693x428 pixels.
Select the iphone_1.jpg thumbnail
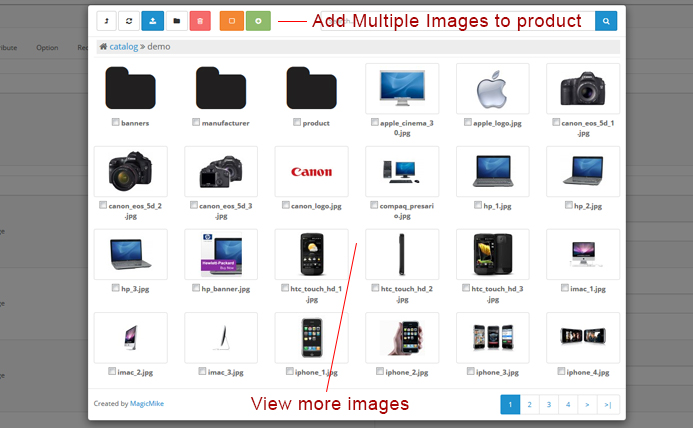(x=312, y=338)
